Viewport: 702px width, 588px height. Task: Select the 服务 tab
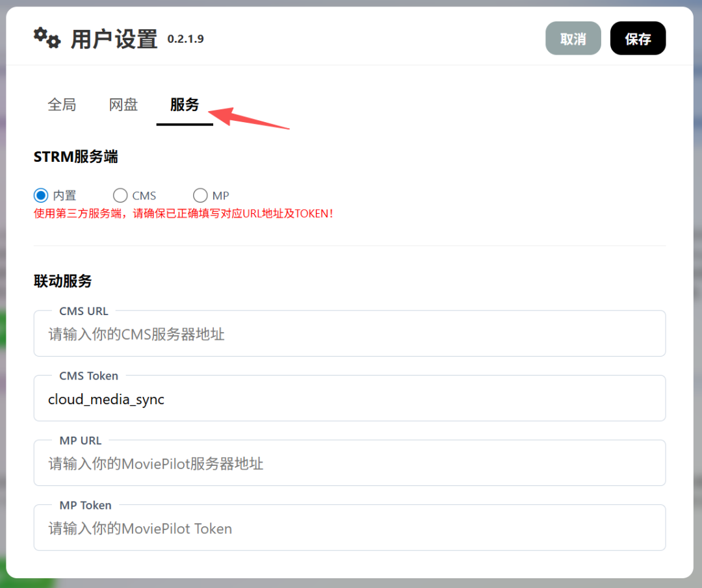[185, 105]
